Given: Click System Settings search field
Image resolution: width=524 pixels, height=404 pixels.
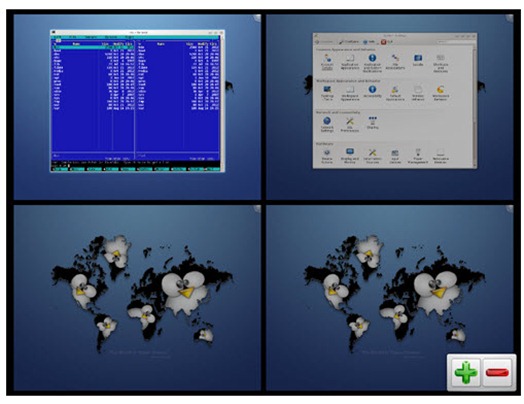Looking at the screenshot, I should [x=456, y=42].
